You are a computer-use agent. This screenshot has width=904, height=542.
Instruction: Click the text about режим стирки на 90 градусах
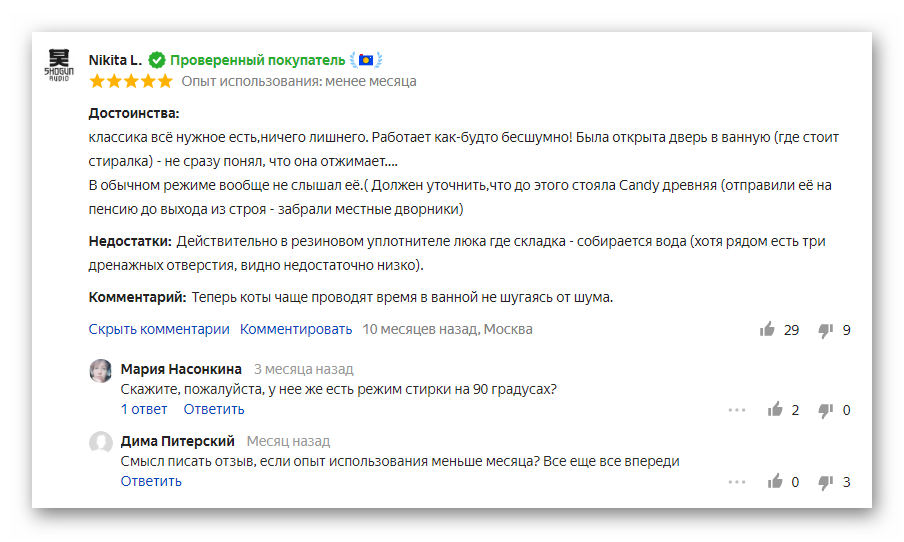338,389
